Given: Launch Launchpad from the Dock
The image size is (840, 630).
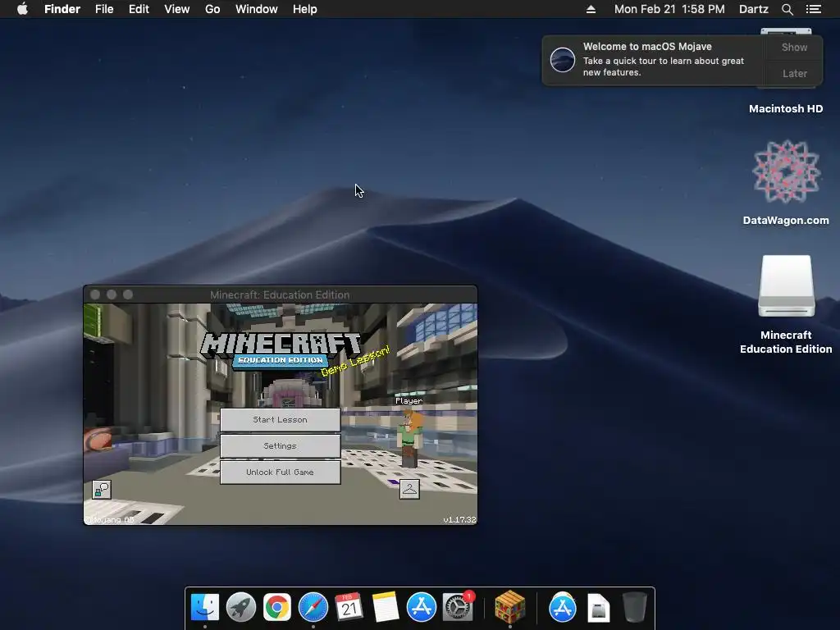Looking at the screenshot, I should tap(241, 608).
